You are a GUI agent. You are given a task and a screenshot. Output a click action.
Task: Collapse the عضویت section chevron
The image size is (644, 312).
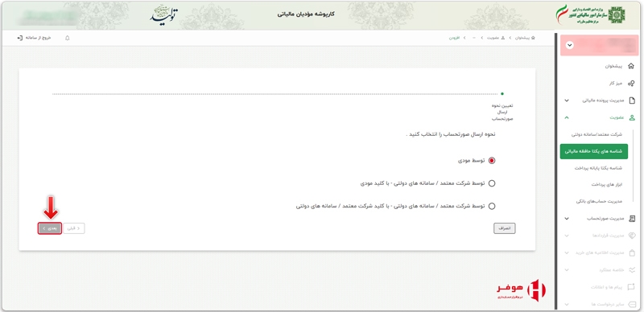pos(567,117)
